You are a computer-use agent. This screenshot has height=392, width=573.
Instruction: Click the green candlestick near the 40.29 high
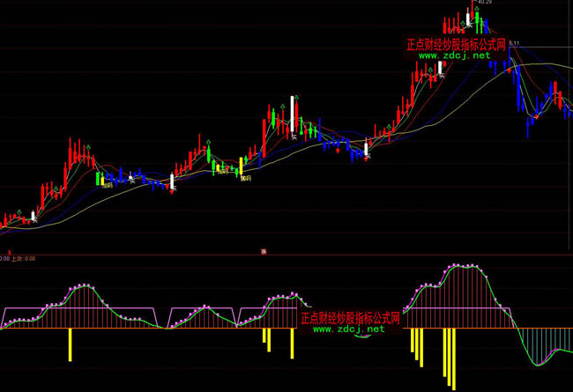pyautogui.click(x=476, y=18)
